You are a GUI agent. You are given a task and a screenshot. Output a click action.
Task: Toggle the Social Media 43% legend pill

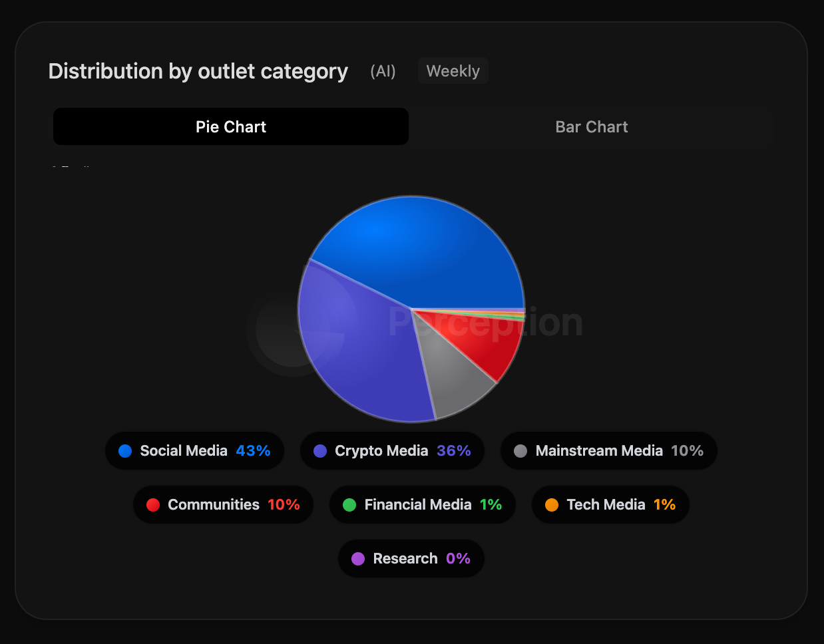pos(195,451)
